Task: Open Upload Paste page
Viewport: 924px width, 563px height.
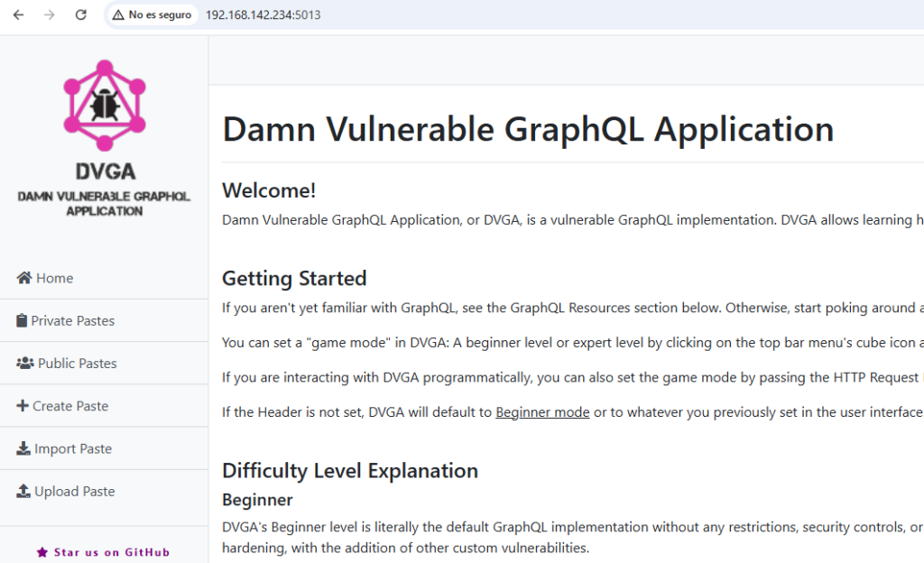Action: [66, 491]
